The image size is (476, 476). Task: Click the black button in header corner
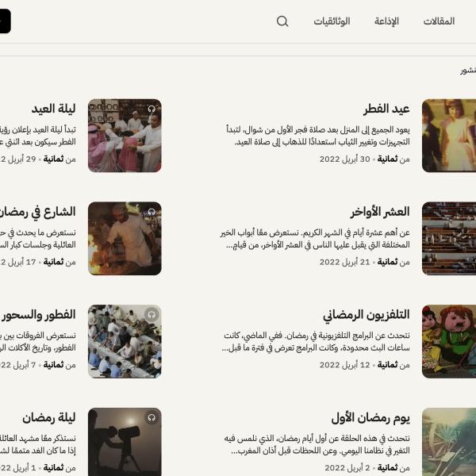point(6,21)
